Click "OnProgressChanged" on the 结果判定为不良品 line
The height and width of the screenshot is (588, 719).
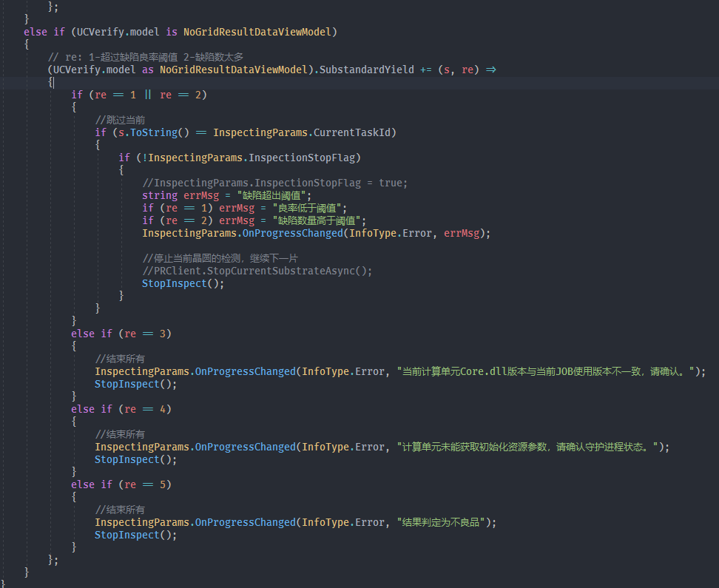click(246, 522)
